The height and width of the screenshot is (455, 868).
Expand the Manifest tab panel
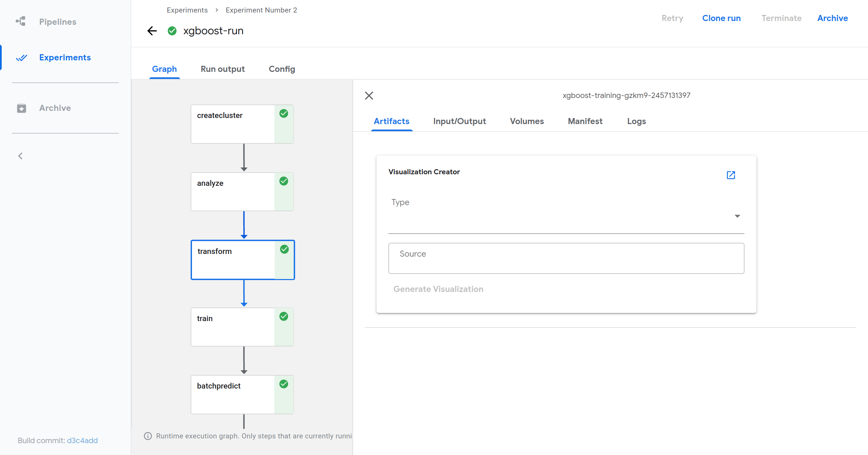click(585, 121)
